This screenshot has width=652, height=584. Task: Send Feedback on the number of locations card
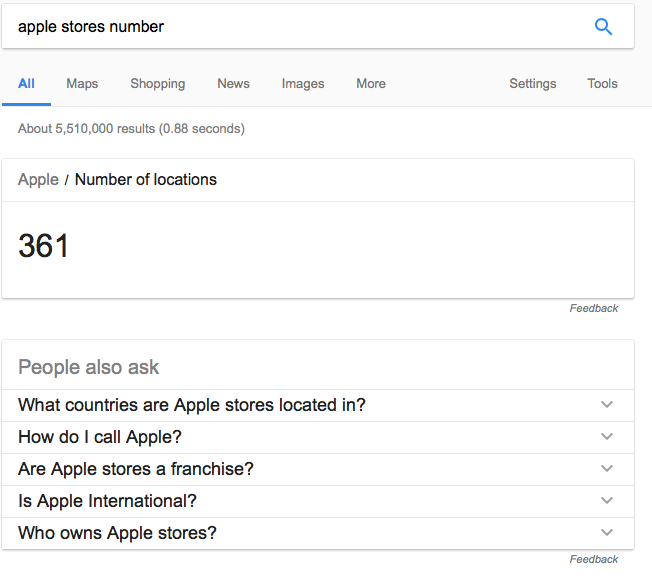(x=593, y=308)
